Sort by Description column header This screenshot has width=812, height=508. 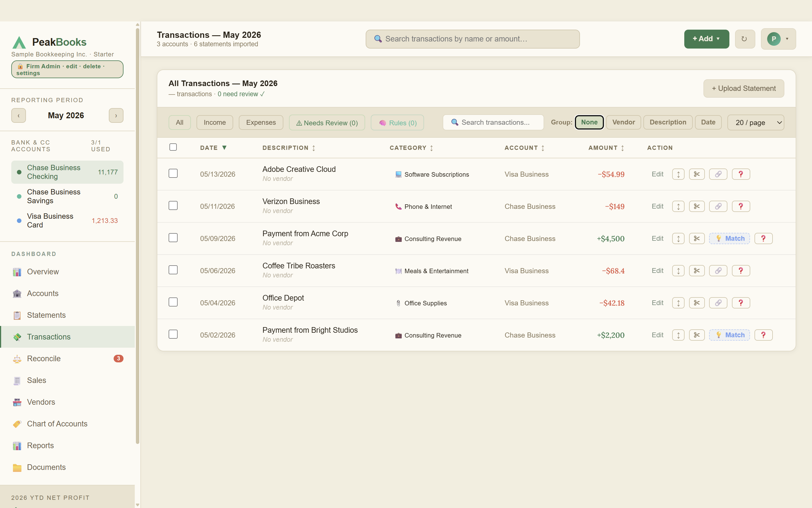[x=289, y=148]
